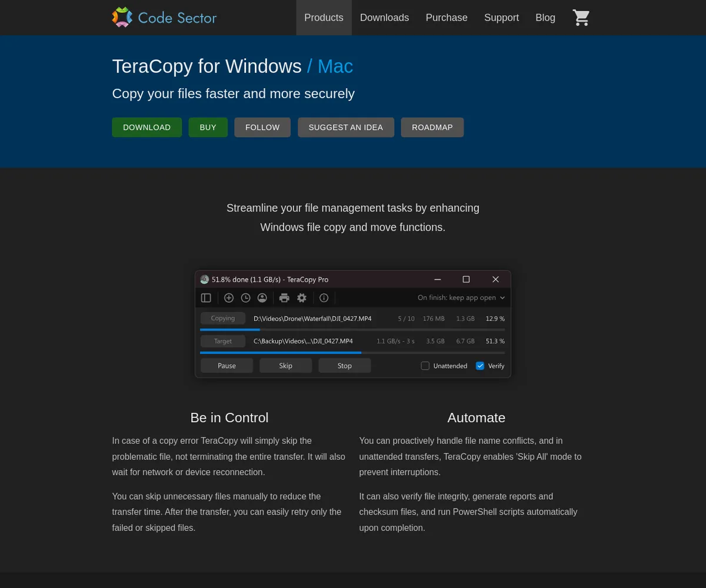Screen dimensions: 706x588
Task: Enable the Unattended checkbox
Action: pos(425,366)
